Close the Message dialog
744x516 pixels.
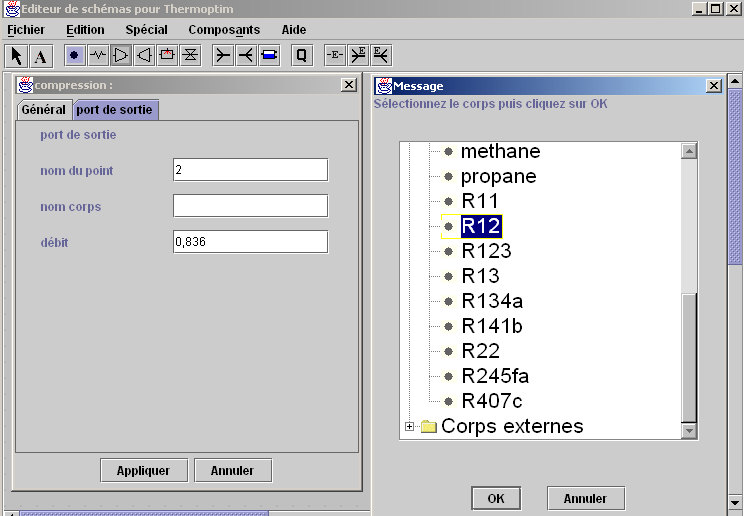(x=714, y=86)
